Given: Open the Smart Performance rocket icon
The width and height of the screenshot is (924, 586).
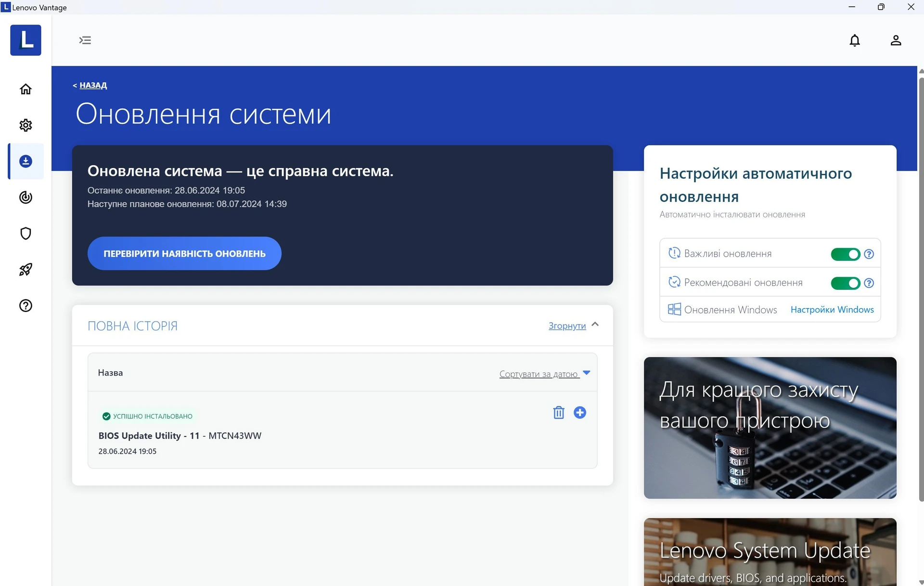Looking at the screenshot, I should pyautogui.click(x=26, y=270).
